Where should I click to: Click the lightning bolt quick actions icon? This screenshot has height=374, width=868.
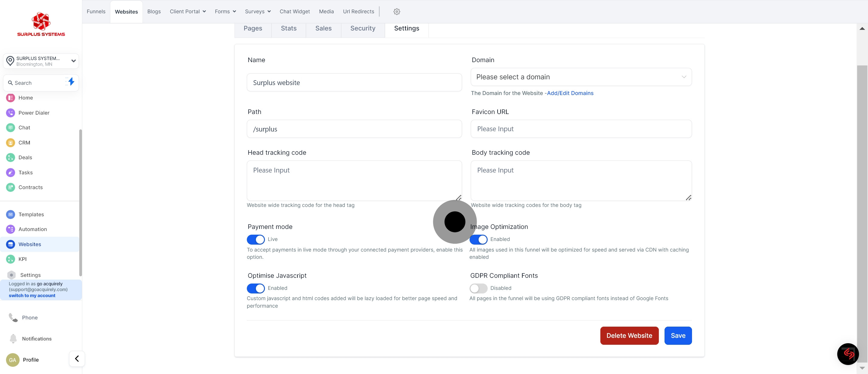point(71,82)
